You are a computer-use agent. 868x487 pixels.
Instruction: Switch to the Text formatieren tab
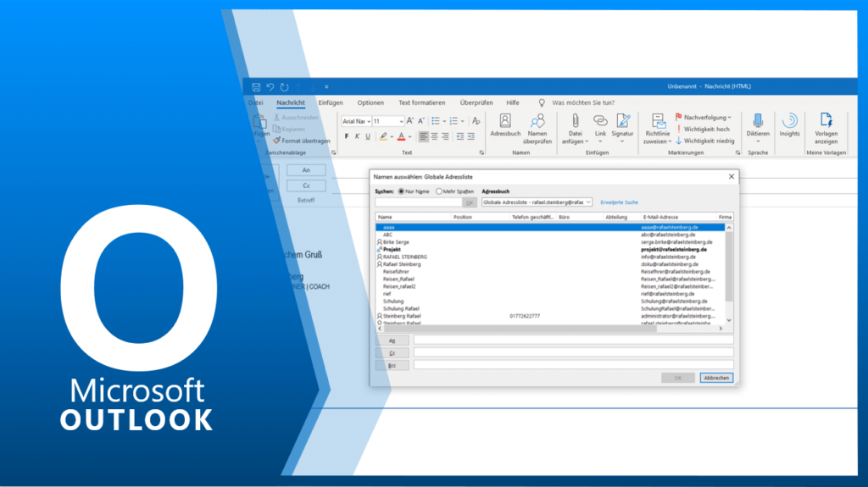[x=422, y=102]
